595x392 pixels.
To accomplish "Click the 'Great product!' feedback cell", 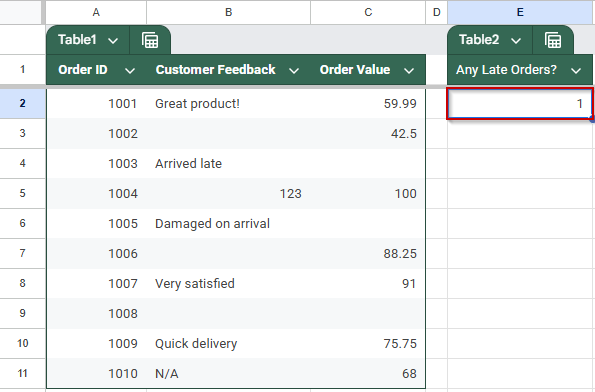I will click(x=228, y=104).
